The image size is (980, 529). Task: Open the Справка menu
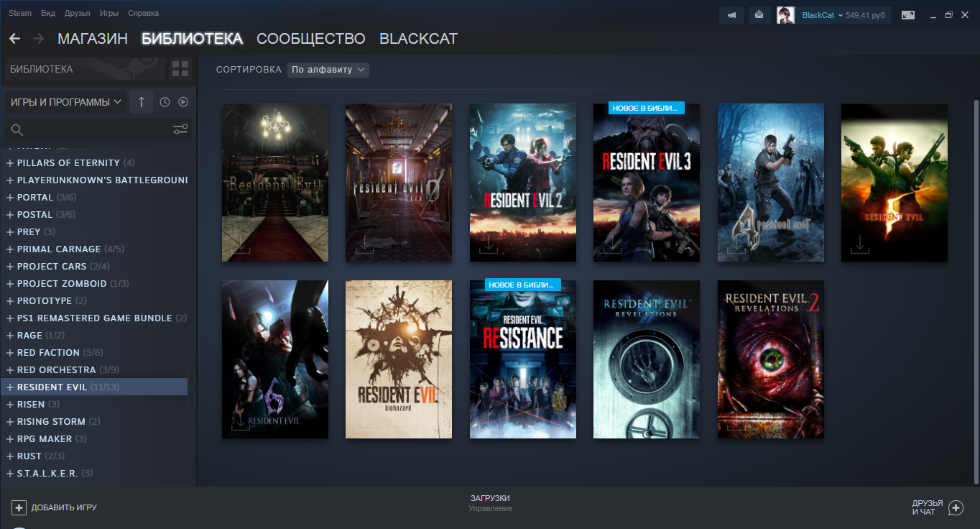tap(143, 13)
